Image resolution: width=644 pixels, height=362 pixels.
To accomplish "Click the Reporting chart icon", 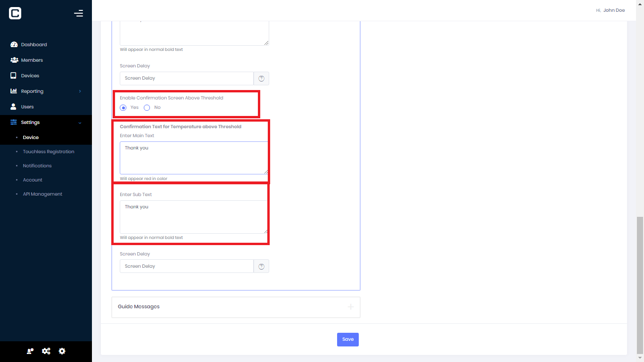I will pos(14,91).
